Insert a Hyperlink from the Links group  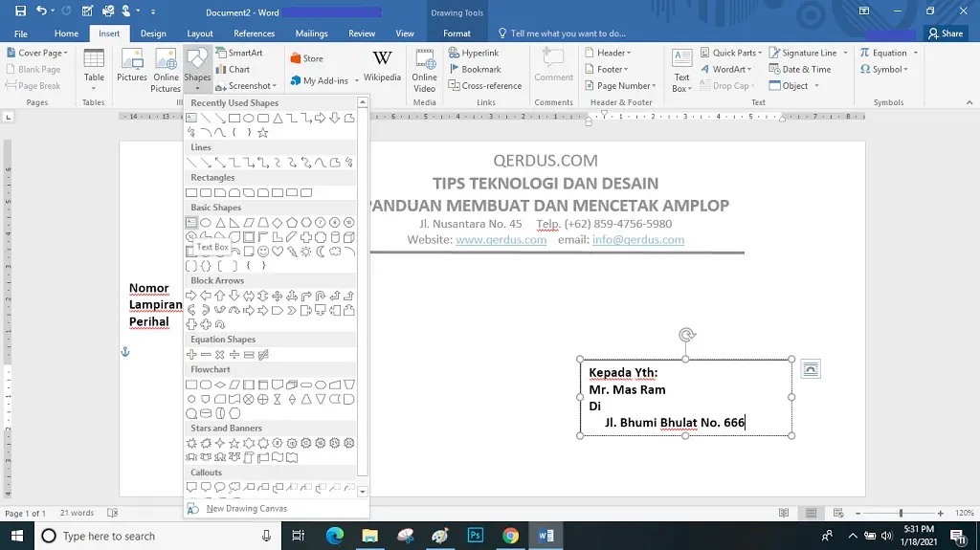coord(473,54)
